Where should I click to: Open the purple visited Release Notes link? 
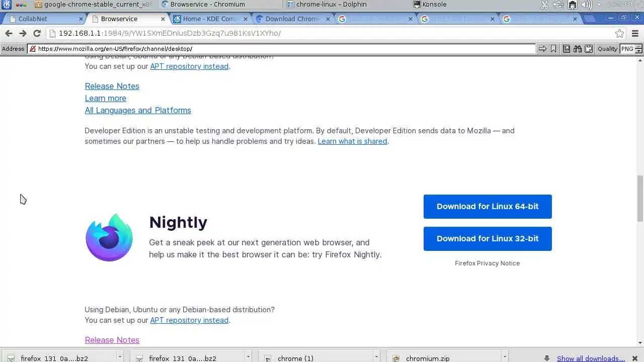point(112,340)
